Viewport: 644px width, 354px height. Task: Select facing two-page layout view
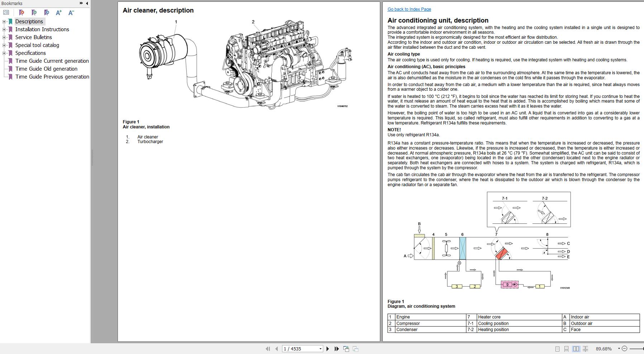pyautogui.click(x=576, y=349)
